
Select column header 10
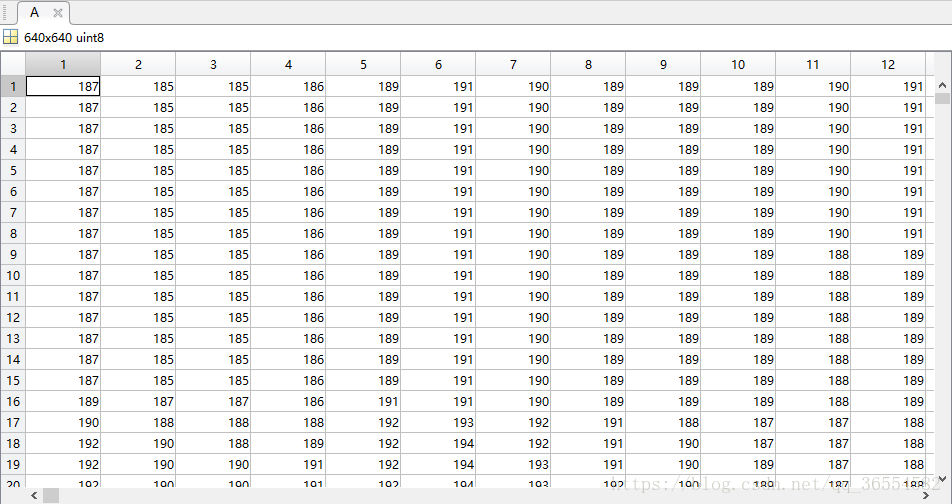(x=738, y=64)
